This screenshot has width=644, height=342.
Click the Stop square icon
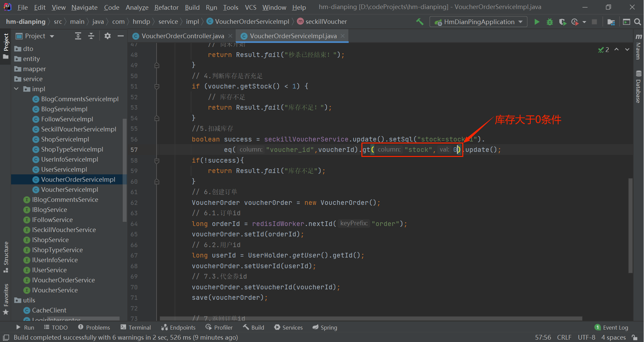[x=594, y=22]
